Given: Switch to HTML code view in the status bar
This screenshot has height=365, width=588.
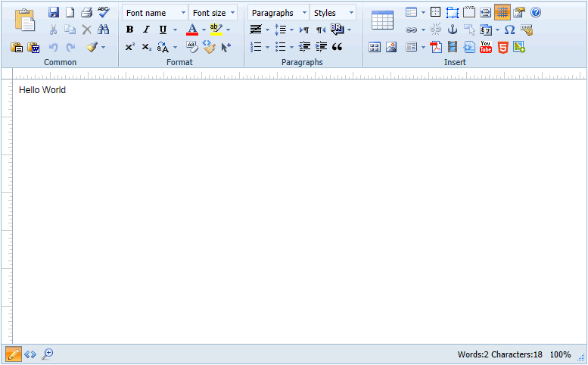Looking at the screenshot, I should click(30, 354).
